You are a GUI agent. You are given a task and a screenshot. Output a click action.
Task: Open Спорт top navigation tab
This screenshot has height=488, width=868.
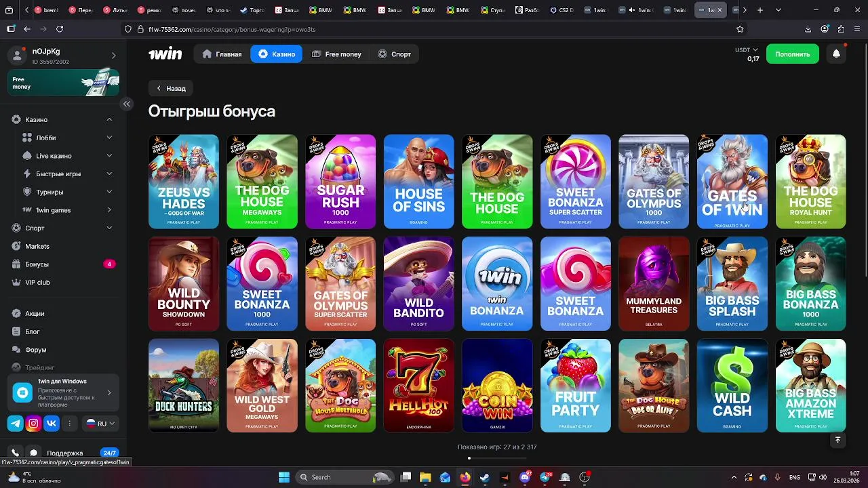395,54
